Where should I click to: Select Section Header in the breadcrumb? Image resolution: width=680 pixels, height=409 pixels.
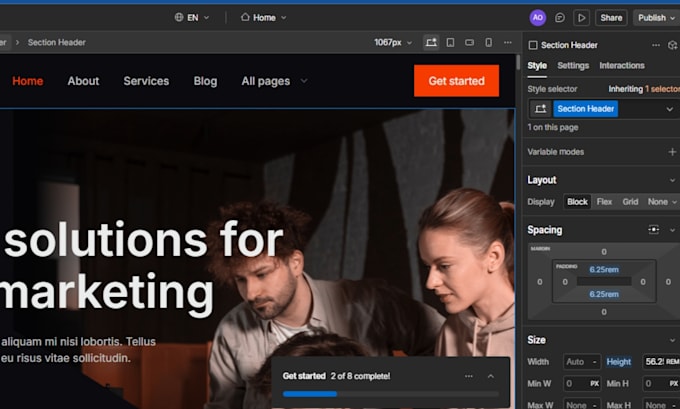pyautogui.click(x=56, y=42)
